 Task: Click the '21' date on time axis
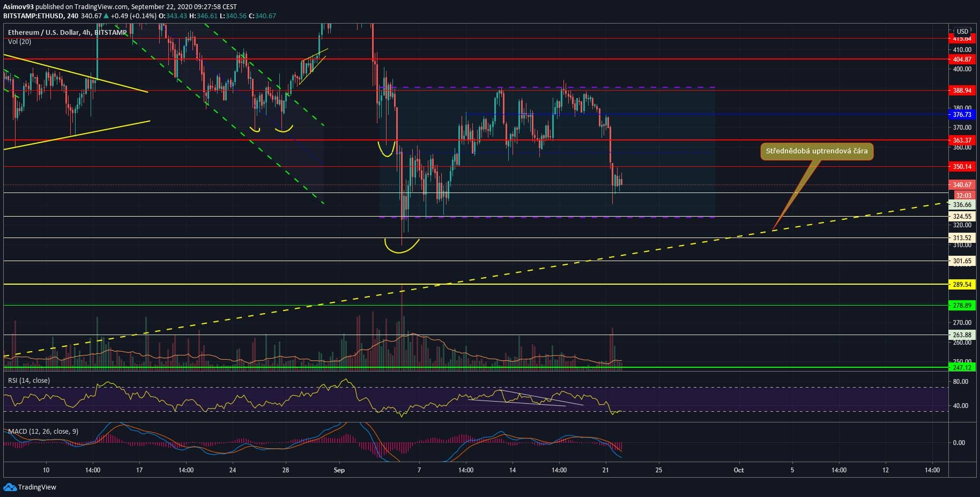[x=606, y=470]
